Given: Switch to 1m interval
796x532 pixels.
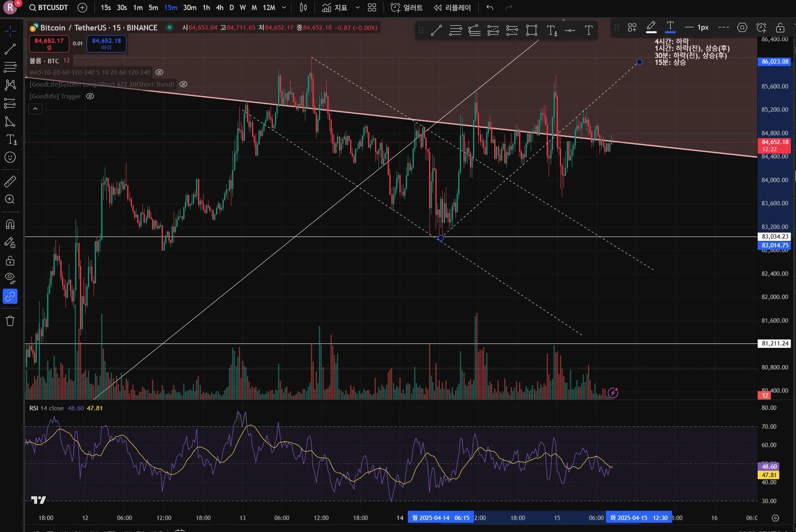Looking at the screenshot, I should (138, 7).
